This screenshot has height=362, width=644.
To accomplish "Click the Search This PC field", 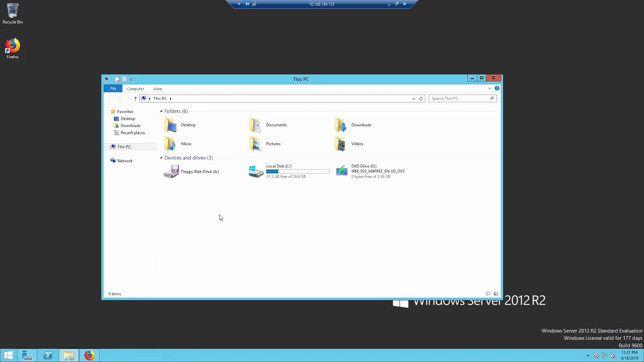I will click(462, 99).
